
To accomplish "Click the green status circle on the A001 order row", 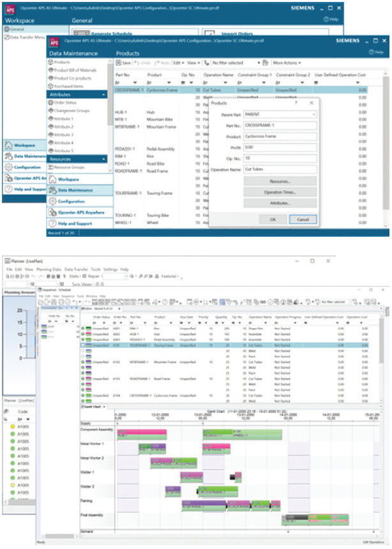I will coord(83,329).
